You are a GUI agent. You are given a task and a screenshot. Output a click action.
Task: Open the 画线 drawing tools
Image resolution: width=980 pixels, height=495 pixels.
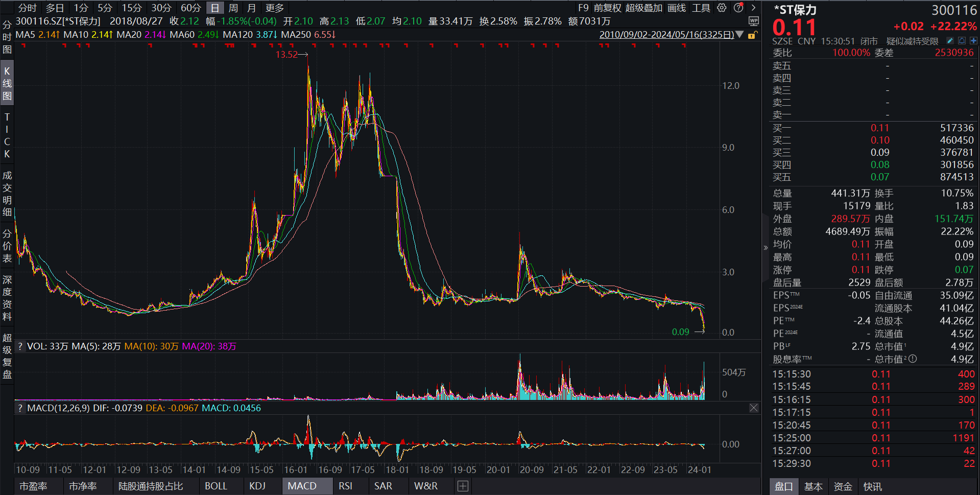tap(677, 8)
